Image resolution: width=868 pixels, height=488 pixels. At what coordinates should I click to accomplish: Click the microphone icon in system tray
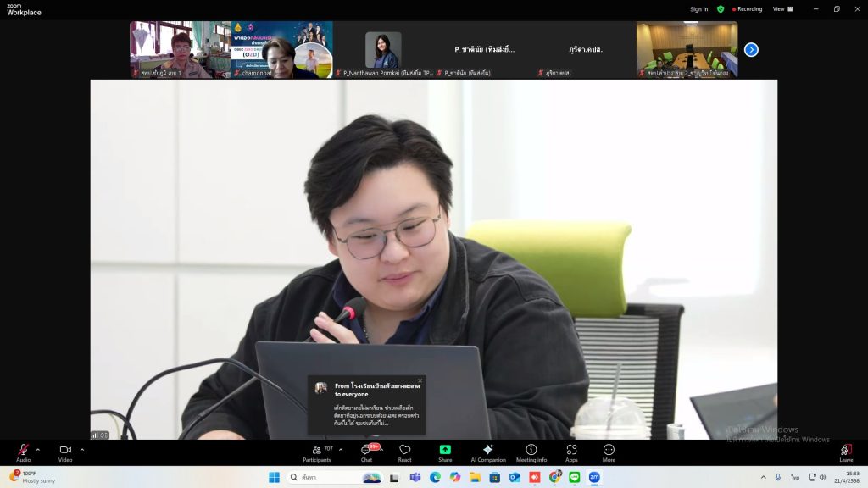[x=778, y=477]
